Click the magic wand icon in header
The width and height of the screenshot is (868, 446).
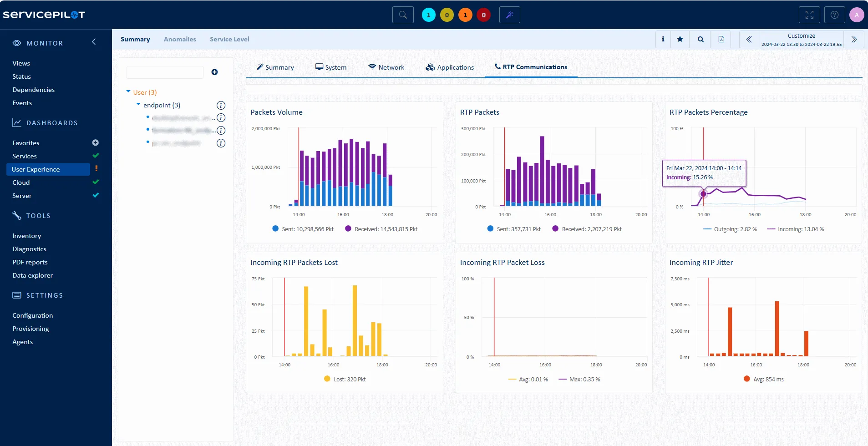pos(509,15)
